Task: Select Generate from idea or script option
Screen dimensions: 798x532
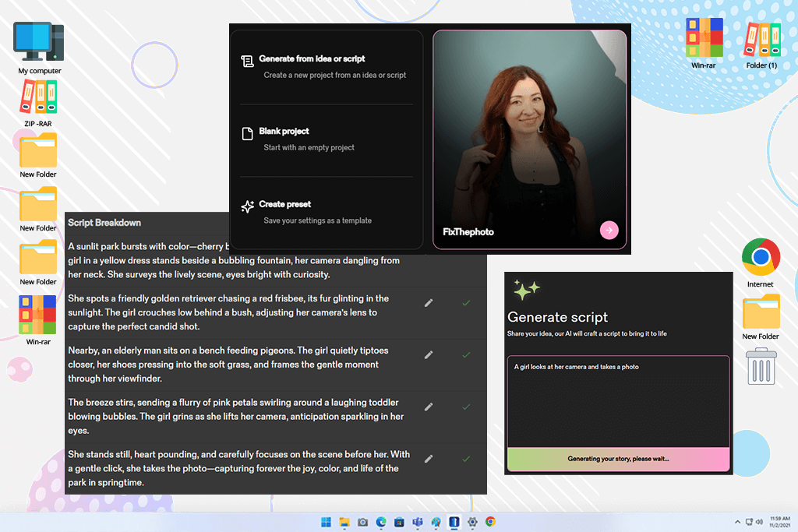Action: click(x=327, y=67)
